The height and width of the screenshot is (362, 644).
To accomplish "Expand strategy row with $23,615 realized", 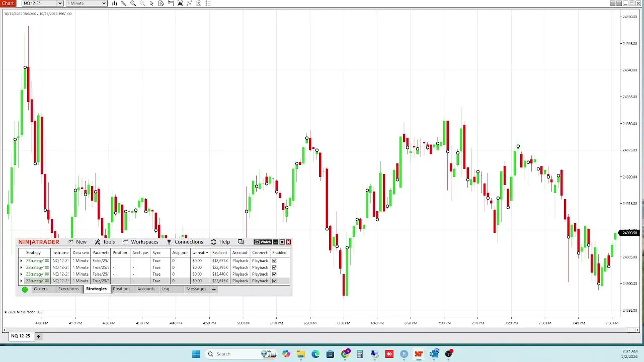I will (21, 281).
